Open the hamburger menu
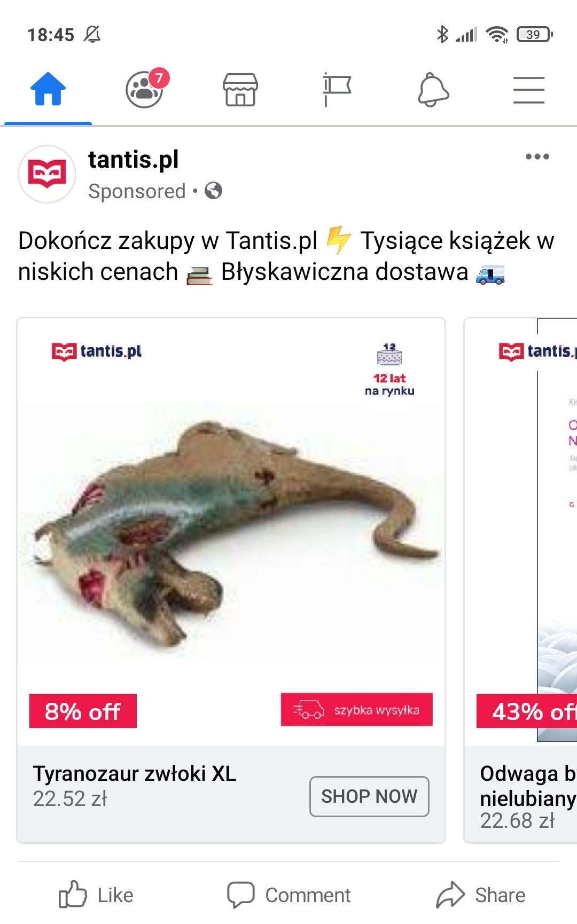Screen dimensions: 577x924 pyautogui.click(x=529, y=90)
